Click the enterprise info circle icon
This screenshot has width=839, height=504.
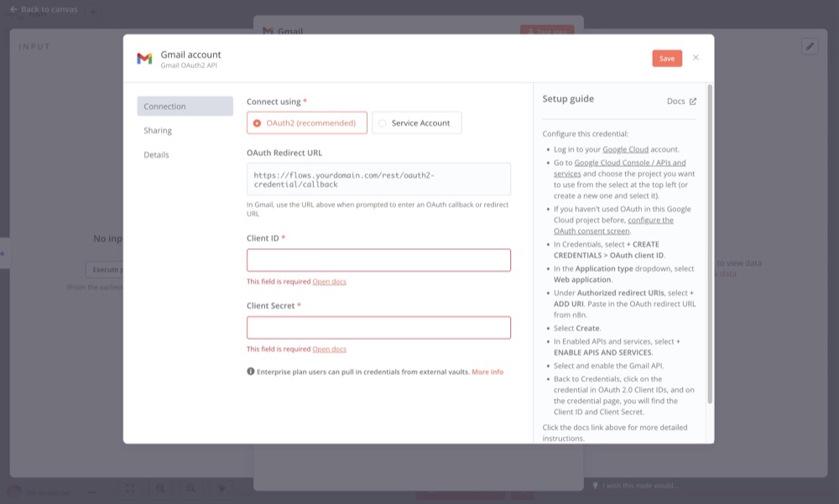(x=250, y=372)
